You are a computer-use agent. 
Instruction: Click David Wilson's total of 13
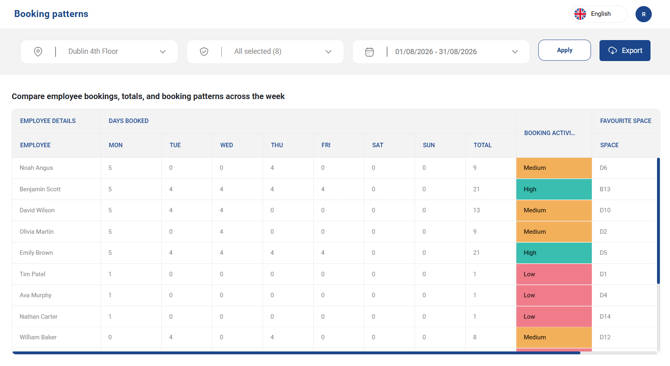click(476, 210)
